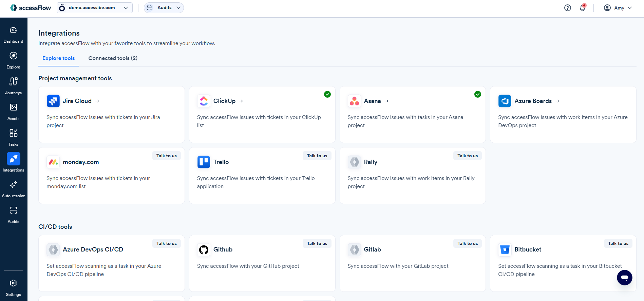
Task: Click the Azure DevOps CI/CD logo icon
Action: (x=53, y=250)
